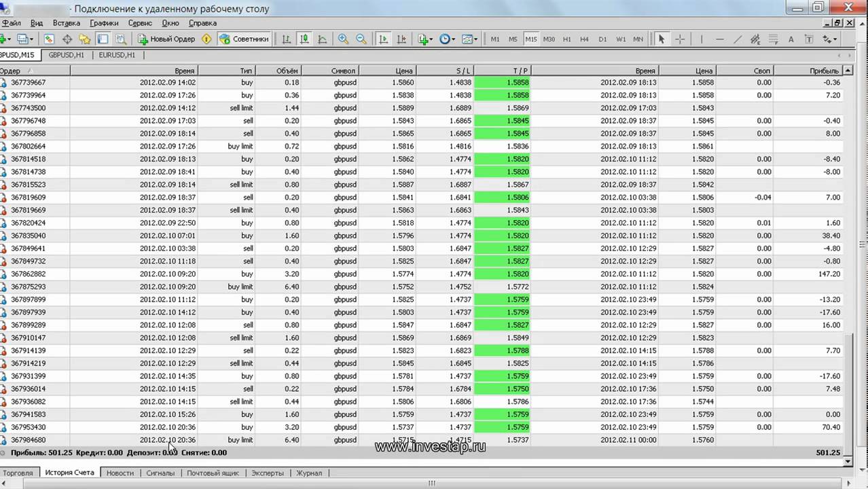Select the equidistant channel tool
The height and width of the screenshot is (489, 868).
(x=755, y=39)
